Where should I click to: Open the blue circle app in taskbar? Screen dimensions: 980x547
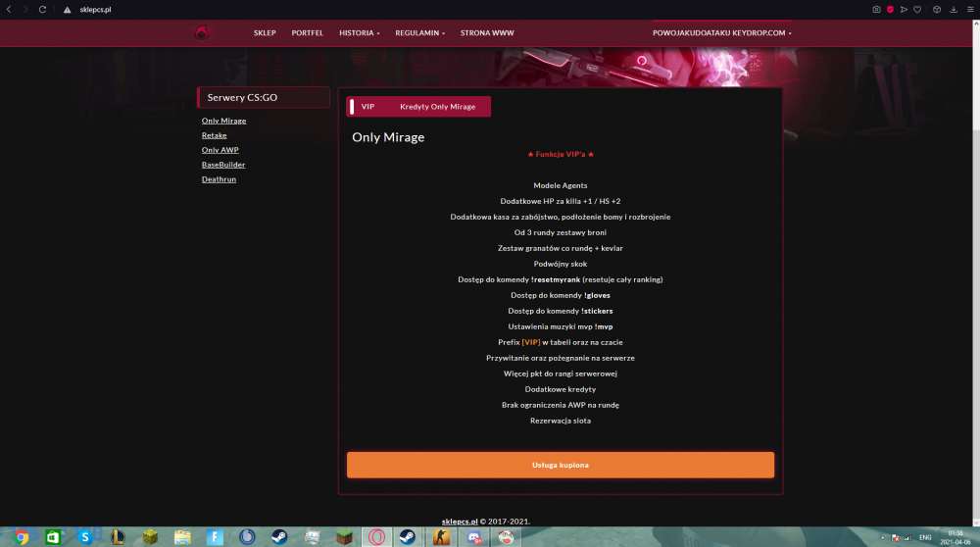click(247, 537)
